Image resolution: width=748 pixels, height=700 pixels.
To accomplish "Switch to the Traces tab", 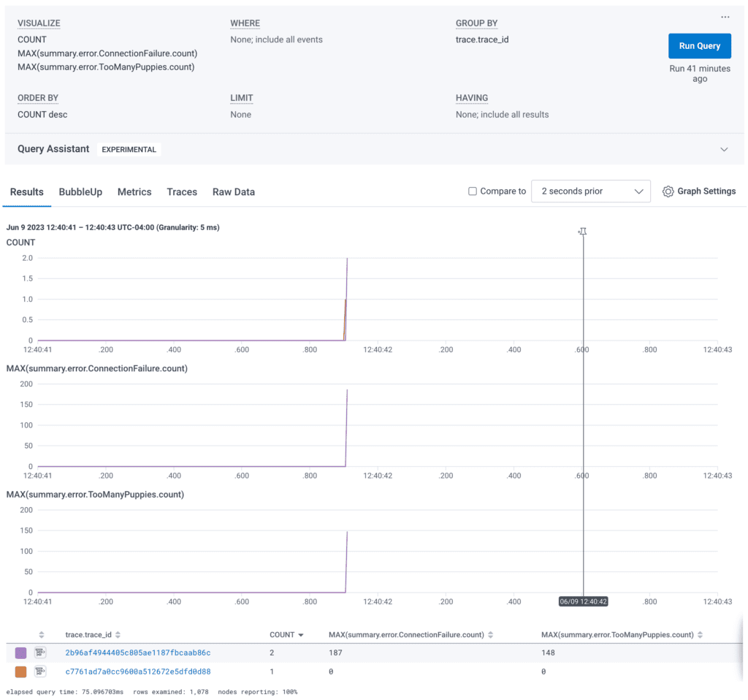I will point(182,192).
